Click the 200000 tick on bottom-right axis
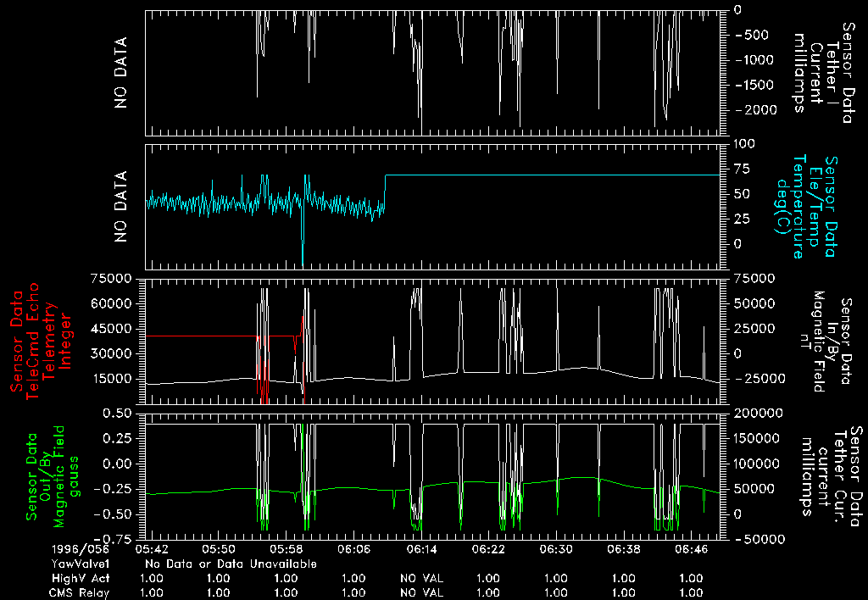The height and width of the screenshot is (600, 868). (749, 414)
